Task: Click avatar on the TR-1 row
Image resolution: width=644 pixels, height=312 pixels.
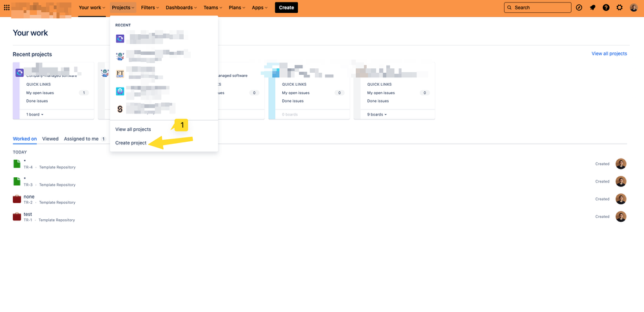Action: (x=621, y=217)
